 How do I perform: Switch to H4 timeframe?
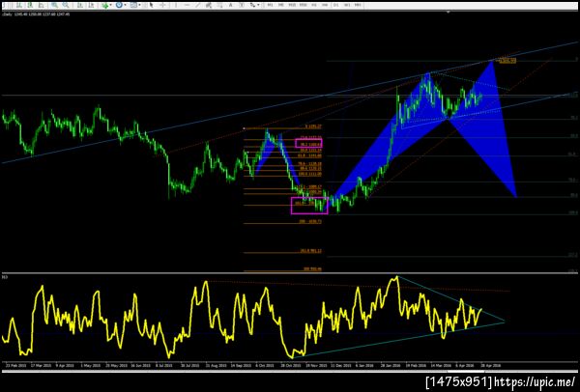[325, 5]
